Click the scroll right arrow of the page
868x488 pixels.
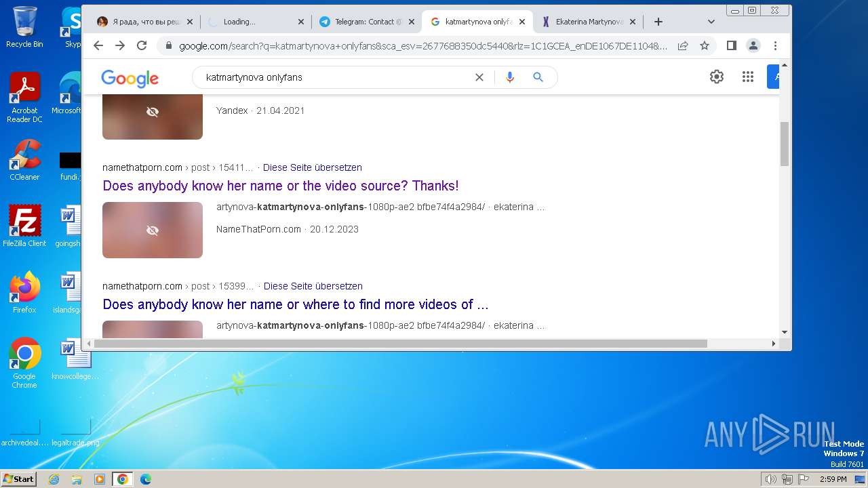774,344
